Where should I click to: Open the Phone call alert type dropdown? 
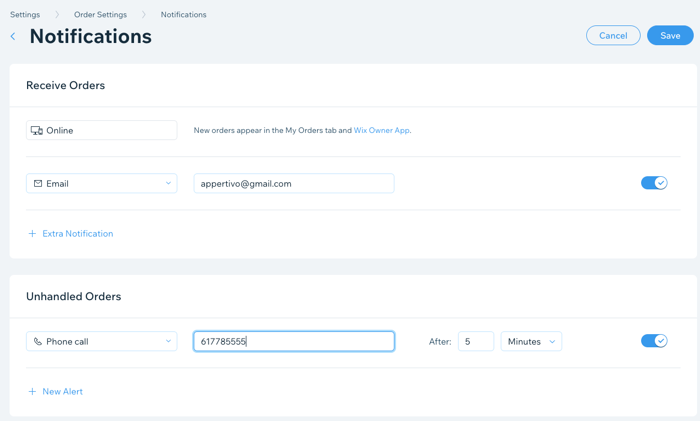pyautogui.click(x=102, y=342)
